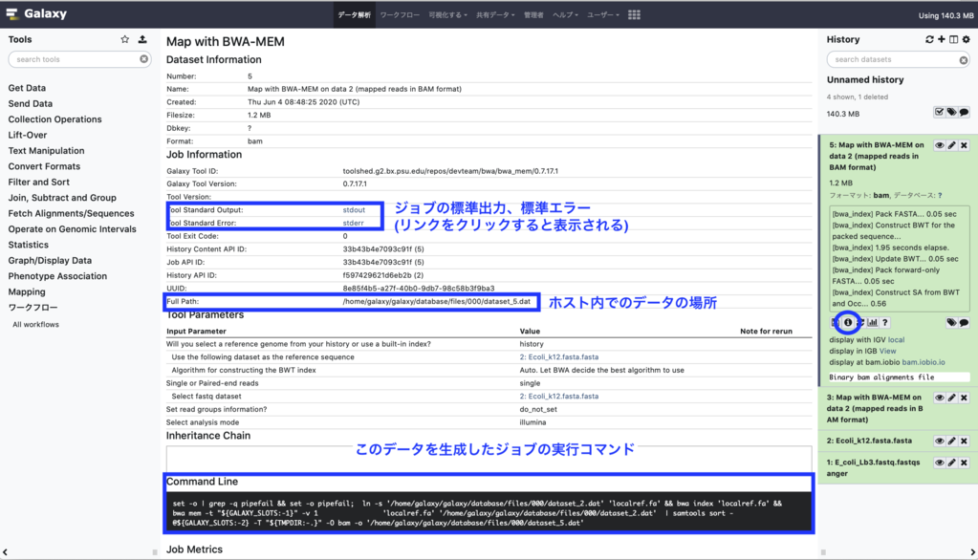Open the ワークフロー menu item
The image size is (978, 560).
coord(400,15)
